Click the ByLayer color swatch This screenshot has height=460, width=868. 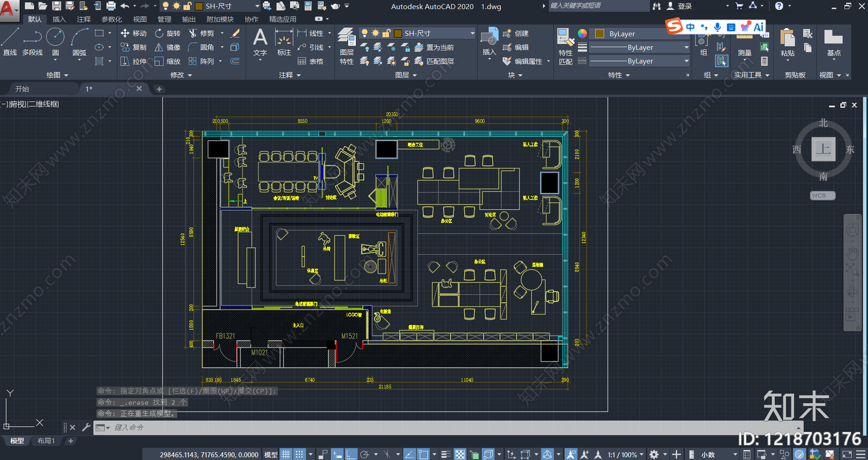point(599,34)
